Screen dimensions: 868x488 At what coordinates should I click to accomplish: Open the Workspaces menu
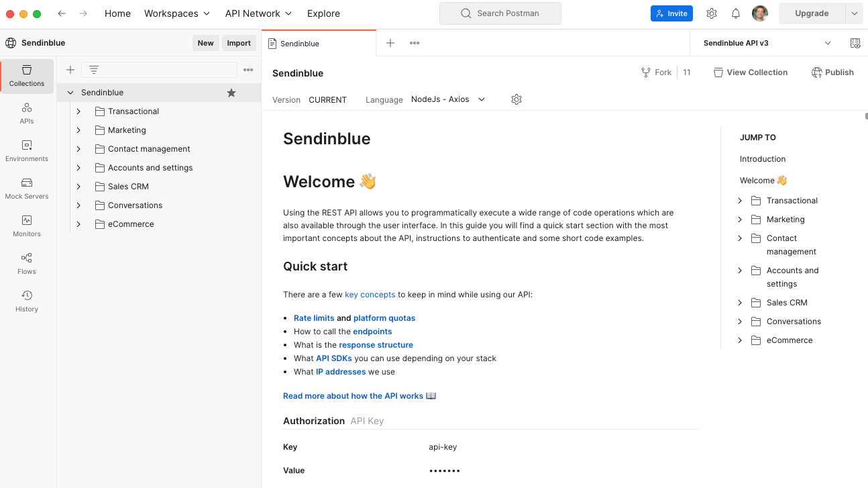pyautogui.click(x=177, y=13)
